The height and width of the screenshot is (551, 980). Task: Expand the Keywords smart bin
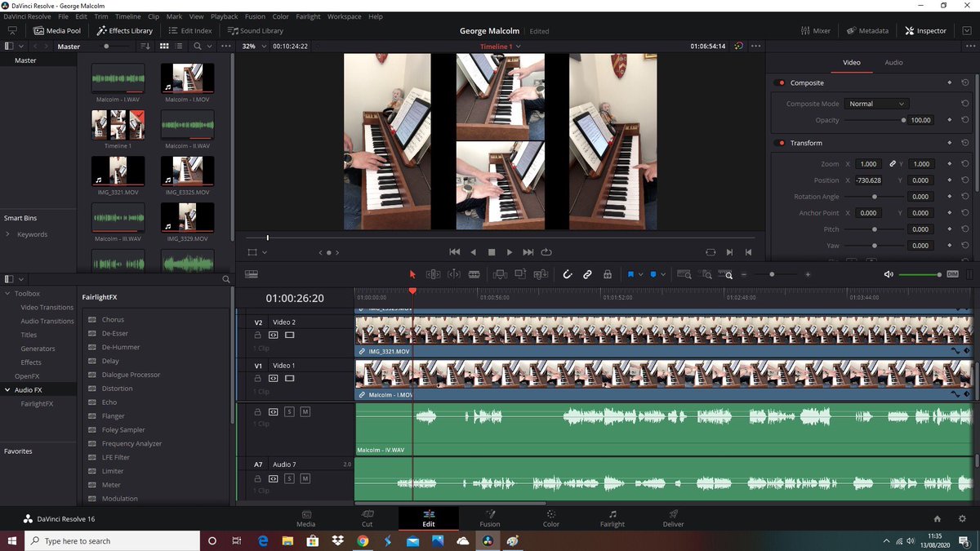[8, 234]
